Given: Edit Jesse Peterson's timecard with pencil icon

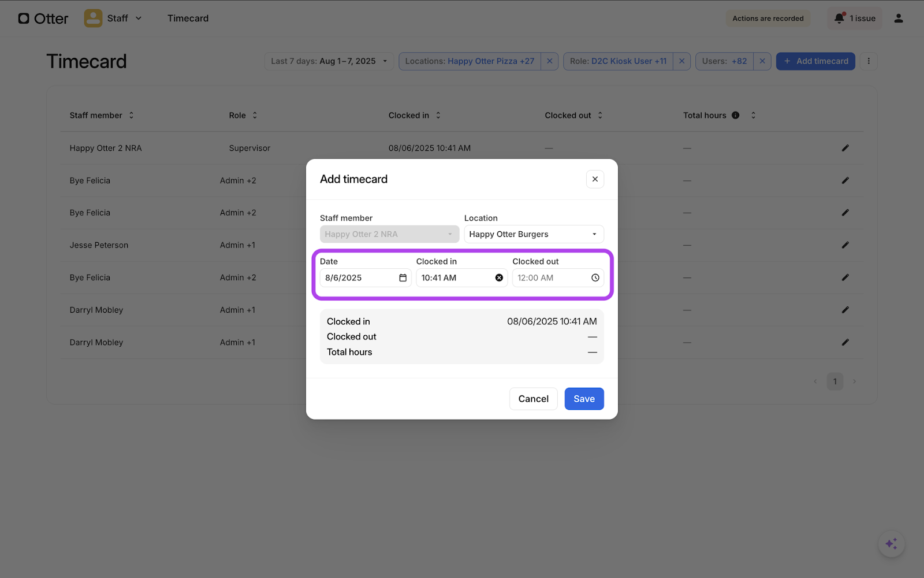Looking at the screenshot, I should (x=845, y=245).
